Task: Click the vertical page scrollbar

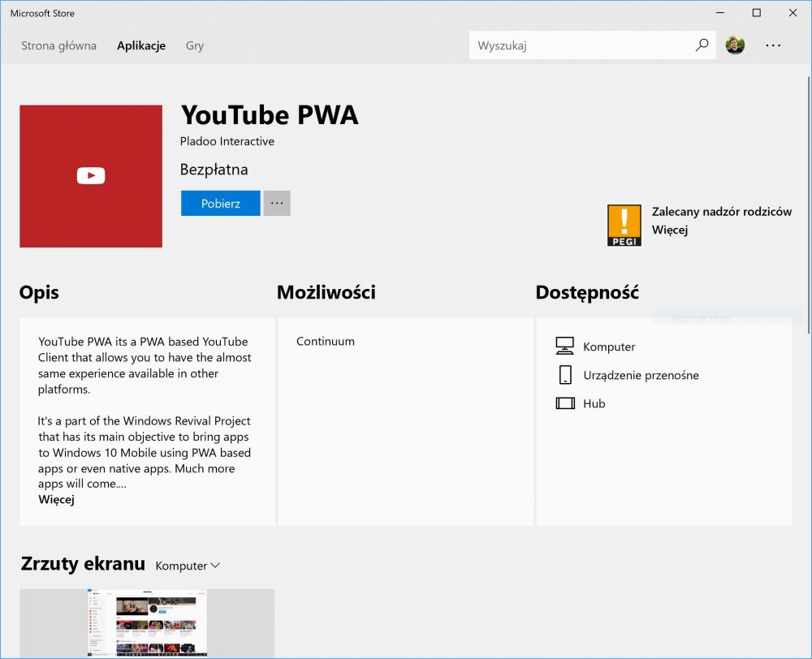Action: pos(809,205)
